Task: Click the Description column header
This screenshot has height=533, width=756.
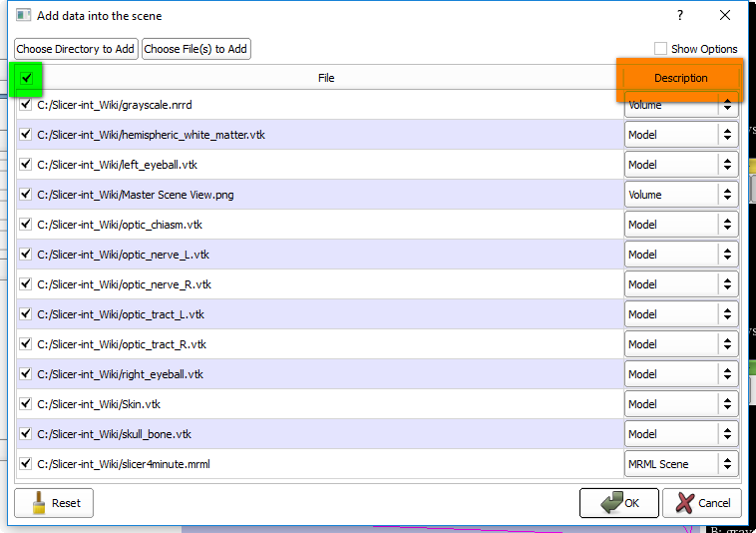Action: [680, 78]
